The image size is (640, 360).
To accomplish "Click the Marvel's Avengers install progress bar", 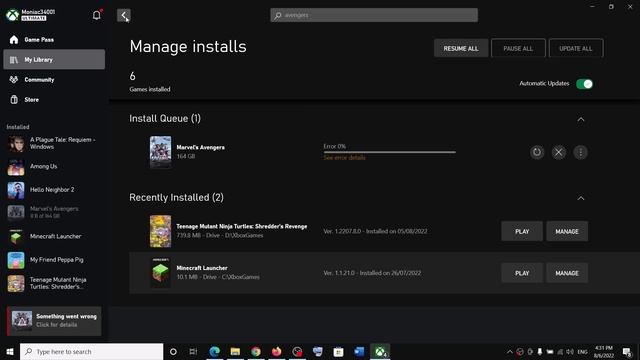I will point(389,152).
